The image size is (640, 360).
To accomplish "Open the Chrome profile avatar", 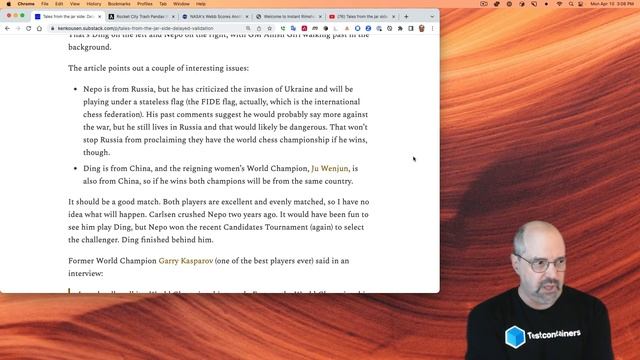I will pos(422,29).
